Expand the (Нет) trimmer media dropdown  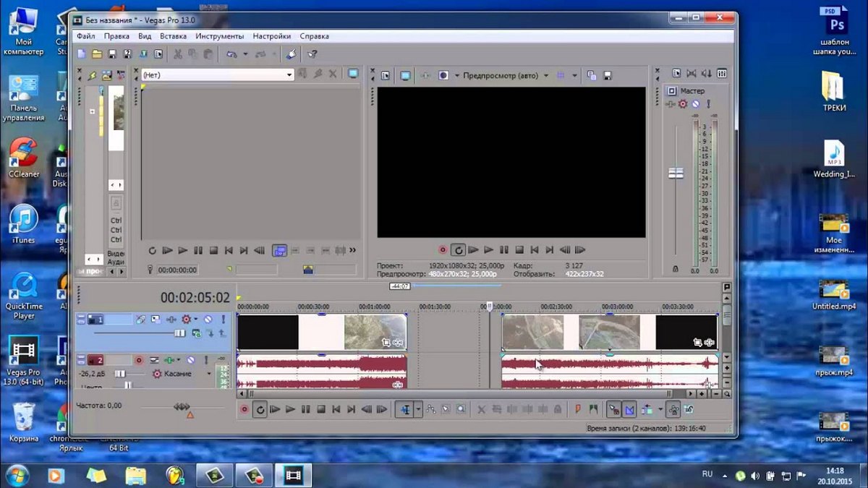click(x=289, y=74)
